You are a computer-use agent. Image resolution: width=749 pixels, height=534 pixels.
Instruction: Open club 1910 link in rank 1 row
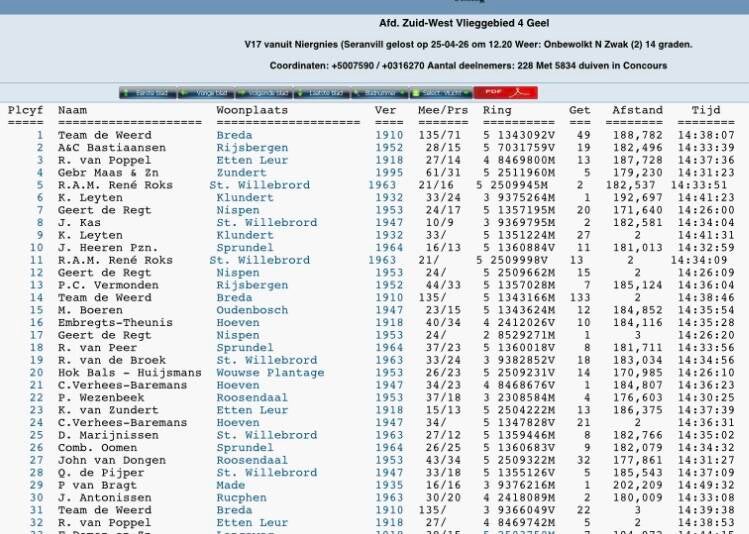(x=389, y=135)
